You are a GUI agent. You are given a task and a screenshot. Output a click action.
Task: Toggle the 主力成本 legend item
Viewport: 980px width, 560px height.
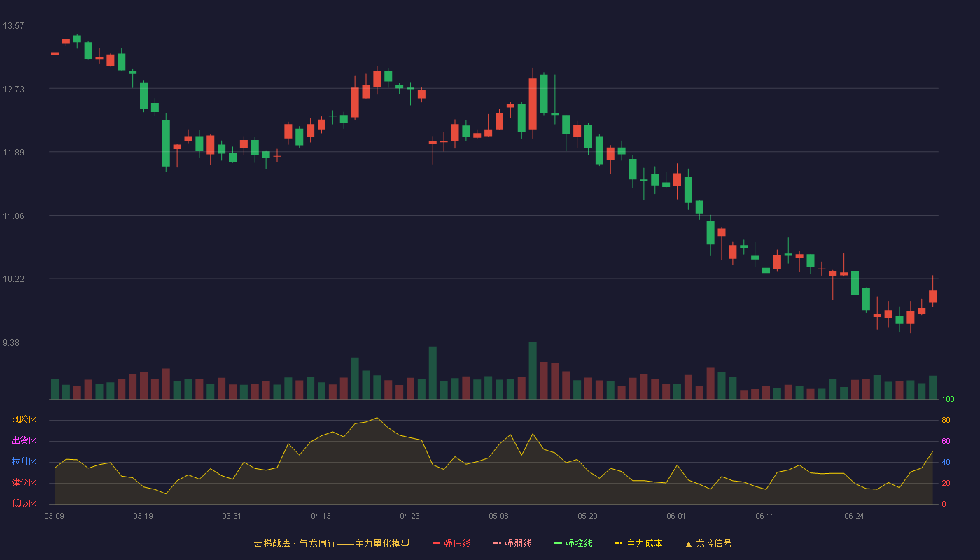pos(638,543)
